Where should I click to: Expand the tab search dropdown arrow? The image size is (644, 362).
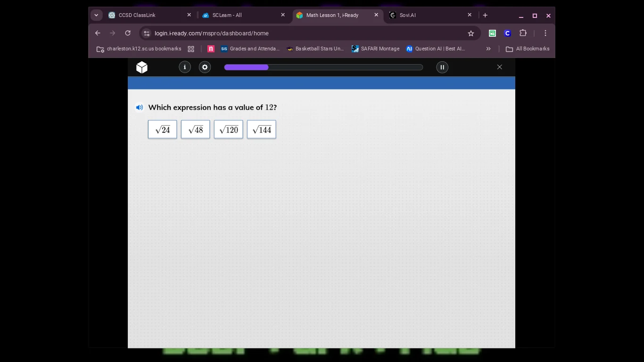tap(96, 15)
